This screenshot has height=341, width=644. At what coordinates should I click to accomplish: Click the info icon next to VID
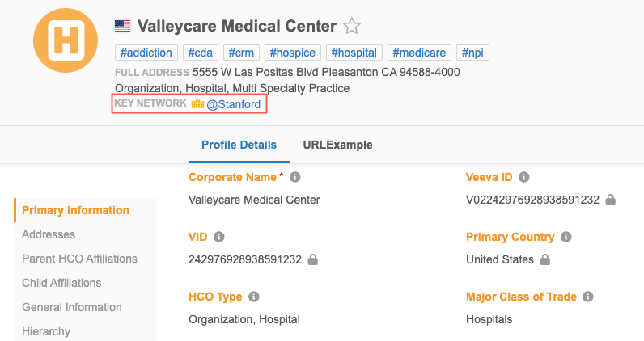[x=219, y=238]
